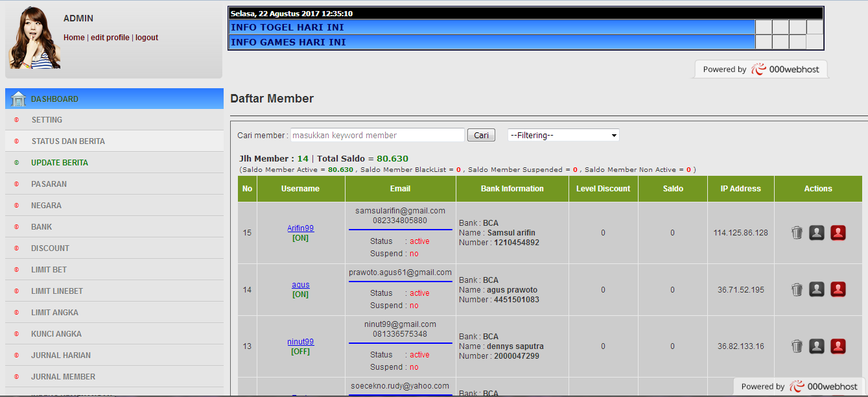Open the ninut99 username link
This screenshot has height=397, width=868.
coord(301,342)
